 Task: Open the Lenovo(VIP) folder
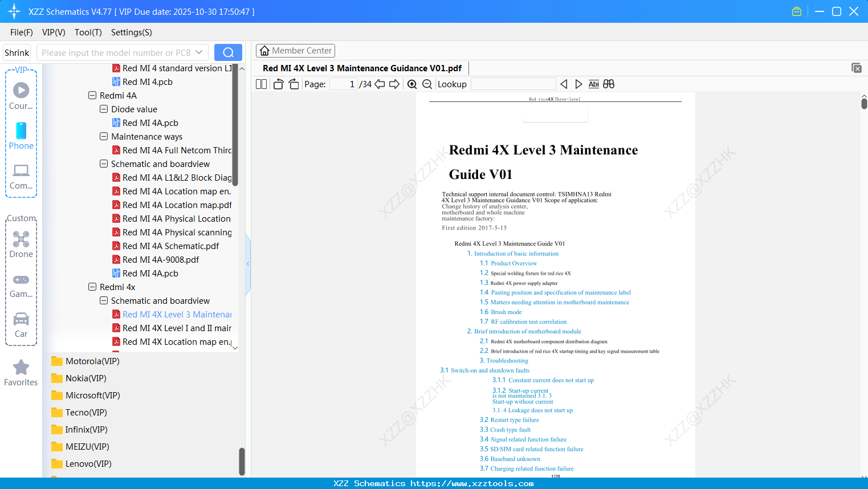coord(81,464)
